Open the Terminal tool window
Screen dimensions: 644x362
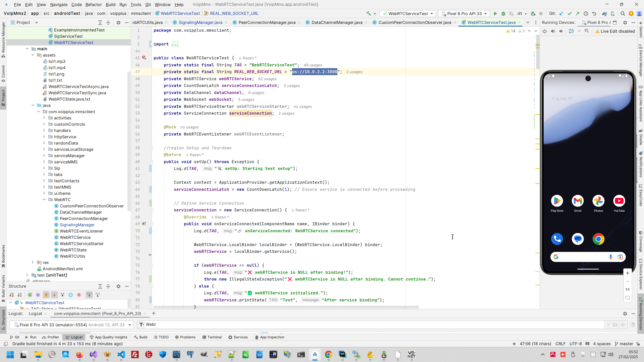[x=212, y=337]
